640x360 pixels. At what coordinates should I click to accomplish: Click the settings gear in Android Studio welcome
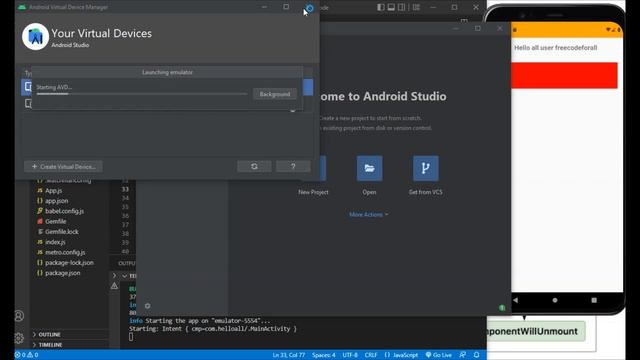147,306
